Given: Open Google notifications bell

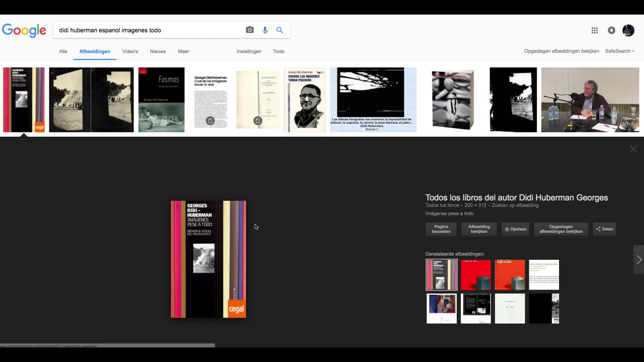Looking at the screenshot, I should 611,31.
